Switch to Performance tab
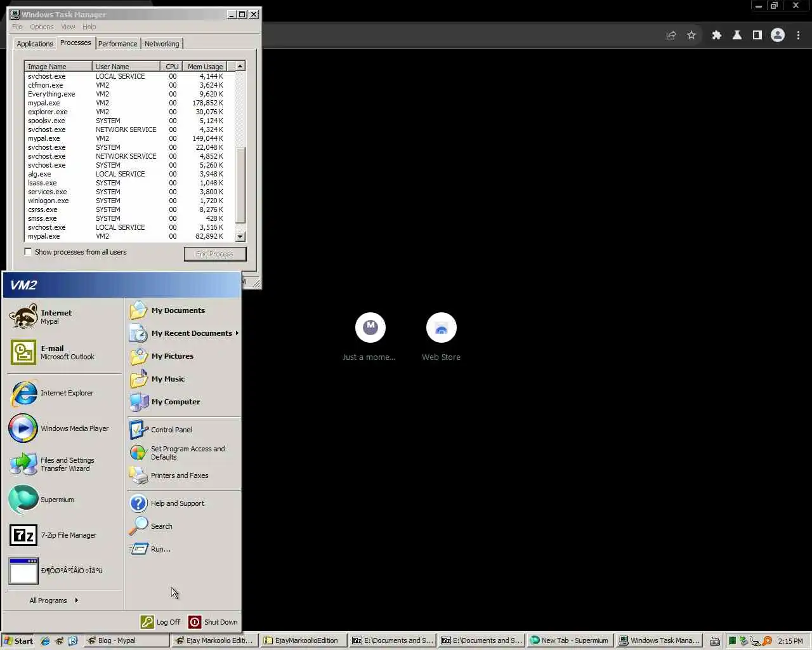Screen dimensions: 812x650 [118, 44]
